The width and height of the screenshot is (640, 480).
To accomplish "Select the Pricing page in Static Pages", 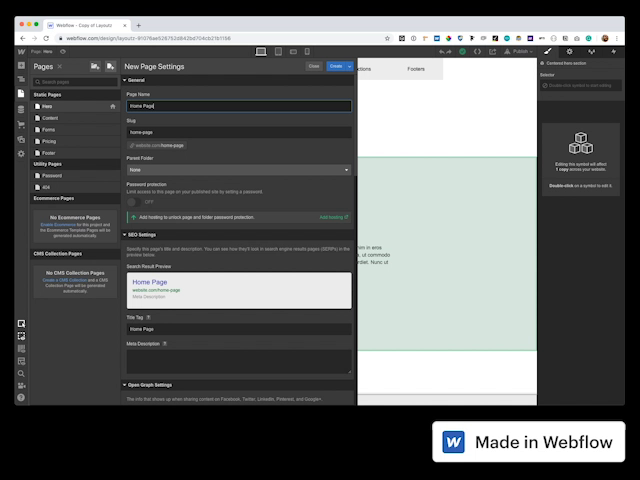I will pyautogui.click(x=49, y=141).
